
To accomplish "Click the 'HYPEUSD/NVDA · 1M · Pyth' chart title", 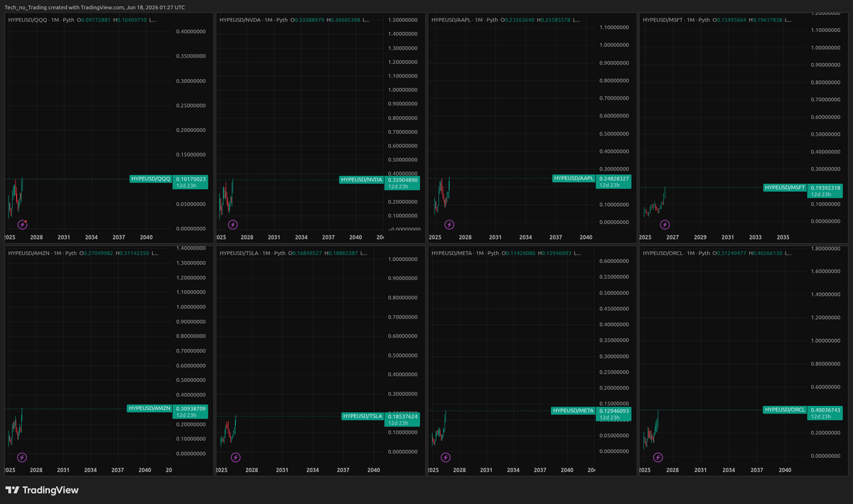I will click(x=254, y=20).
